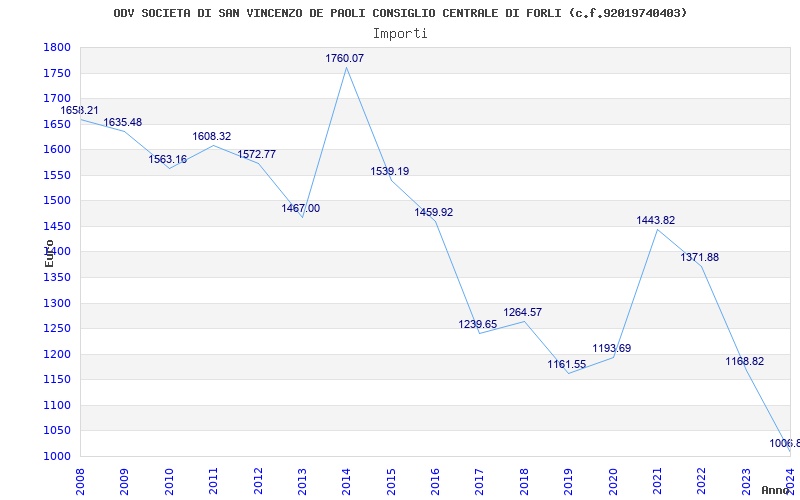Click the 1161.55 data label
The width and height of the screenshot is (800, 500).
tap(567, 364)
